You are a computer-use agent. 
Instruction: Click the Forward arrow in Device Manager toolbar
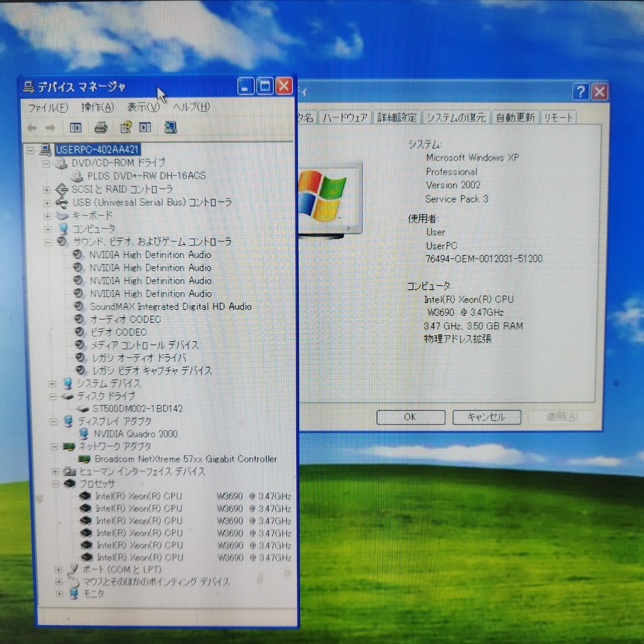(50, 128)
